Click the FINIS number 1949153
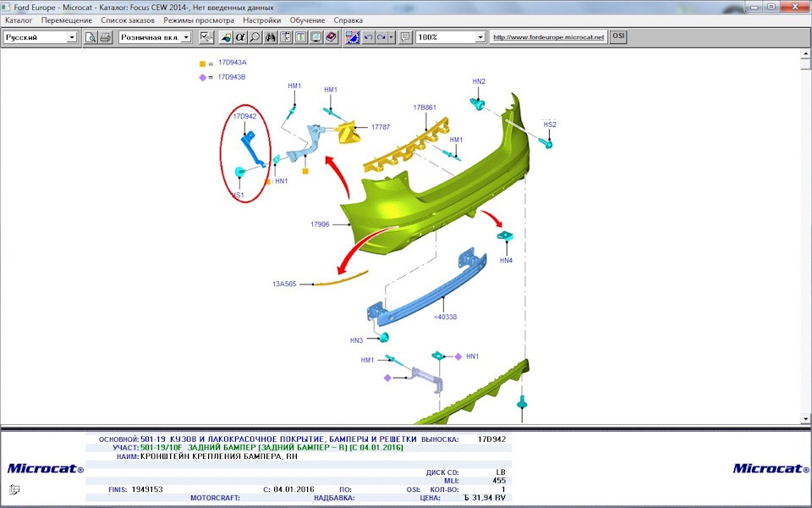The width and height of the screenshot is (812, 508). 147,489
